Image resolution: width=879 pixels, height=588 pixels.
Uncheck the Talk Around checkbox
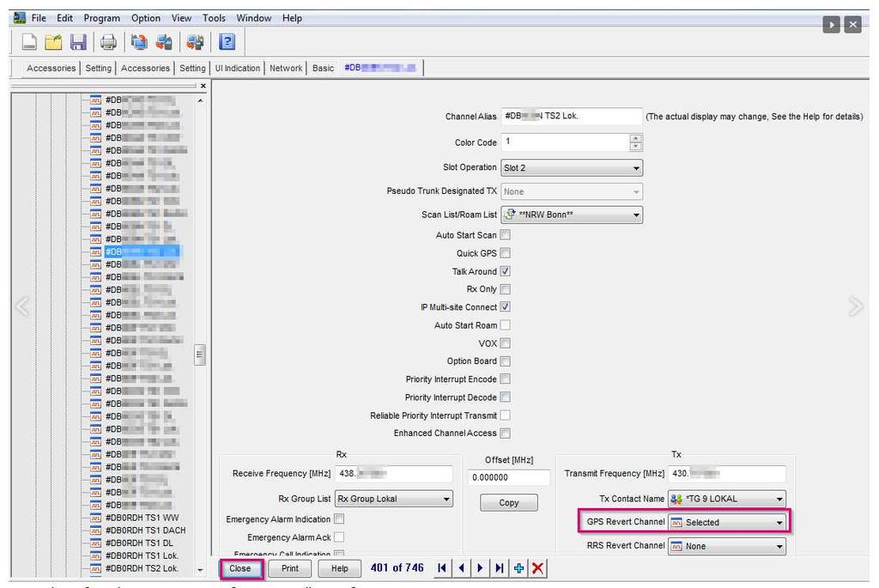coord(505,271)
